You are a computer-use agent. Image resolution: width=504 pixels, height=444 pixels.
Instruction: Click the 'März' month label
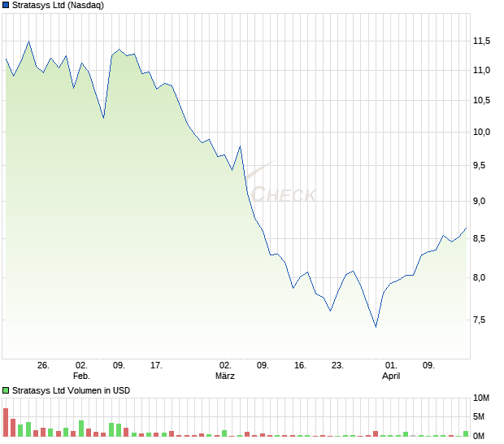click(x=225, y=376)
